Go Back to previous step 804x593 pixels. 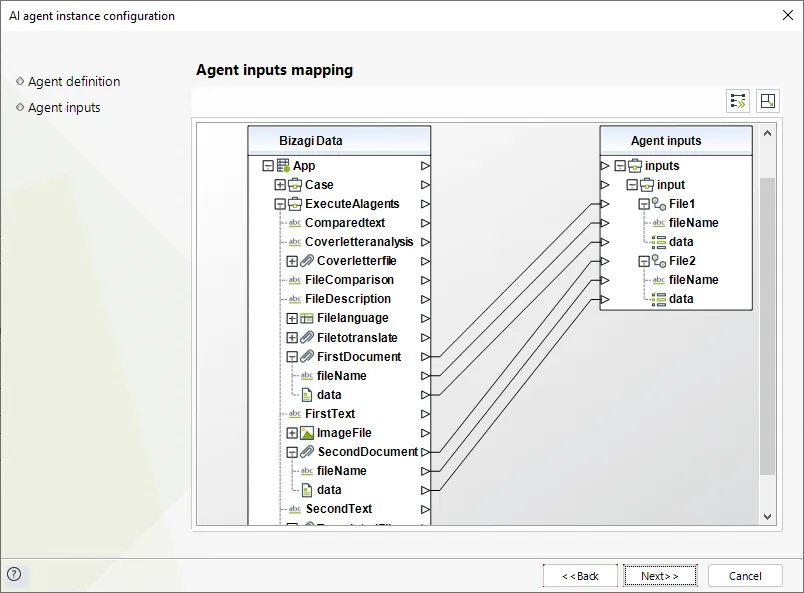pyautogui.click(x=580, y=576)
